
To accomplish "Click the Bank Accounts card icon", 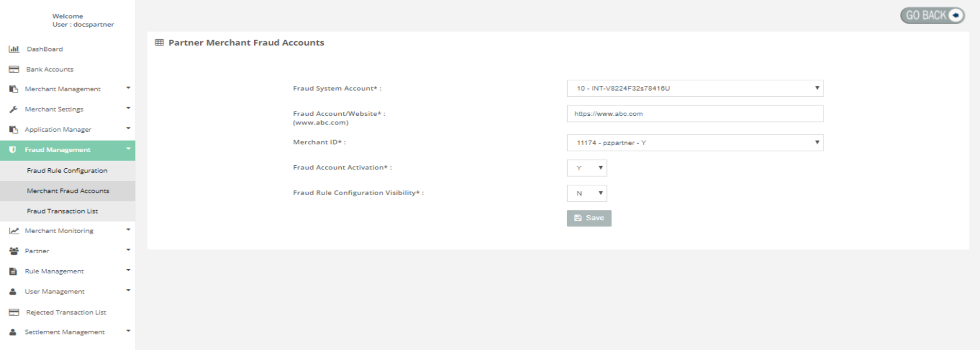I will pos(14,69).
